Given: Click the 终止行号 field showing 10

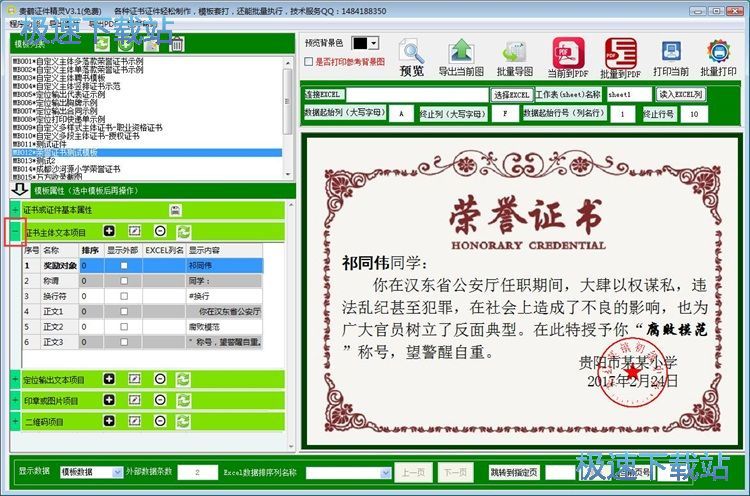Looking at the screenshot, I should coord(694,114).
